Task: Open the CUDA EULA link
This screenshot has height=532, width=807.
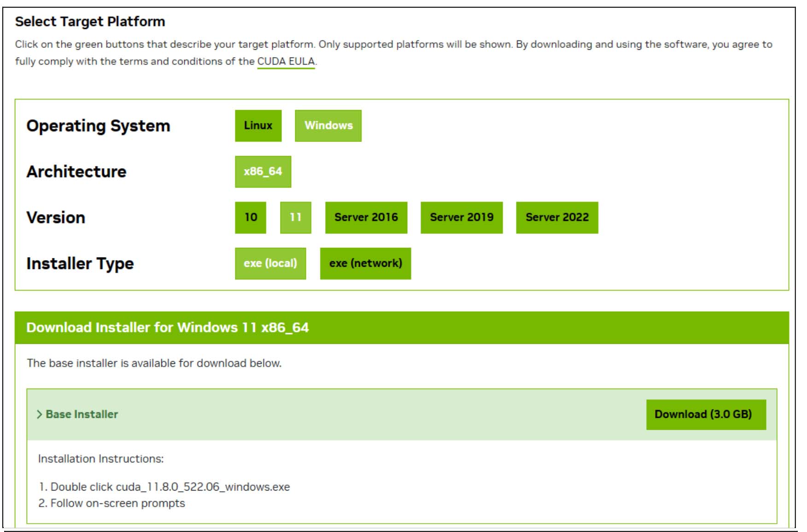Action: pyautogui.click(x=286, y=61)
